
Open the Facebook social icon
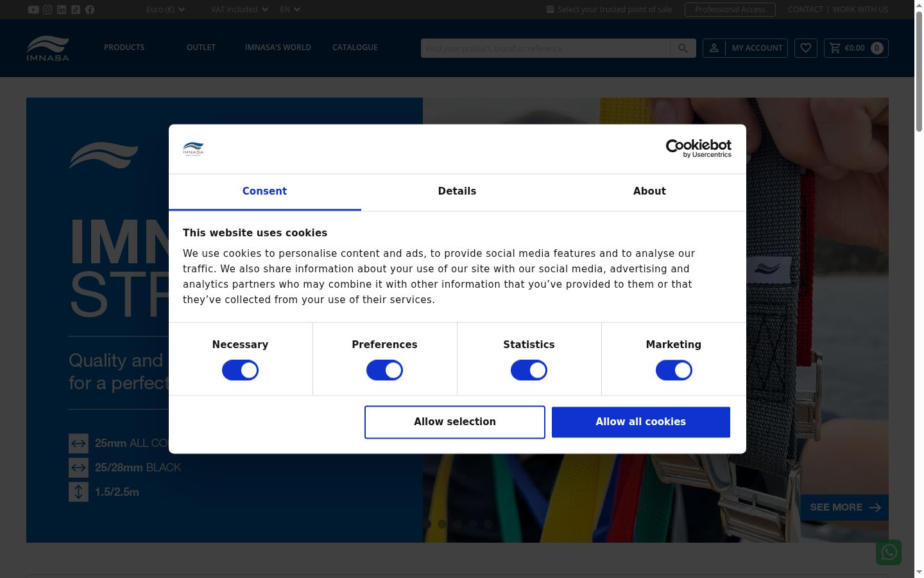(90, 10)
